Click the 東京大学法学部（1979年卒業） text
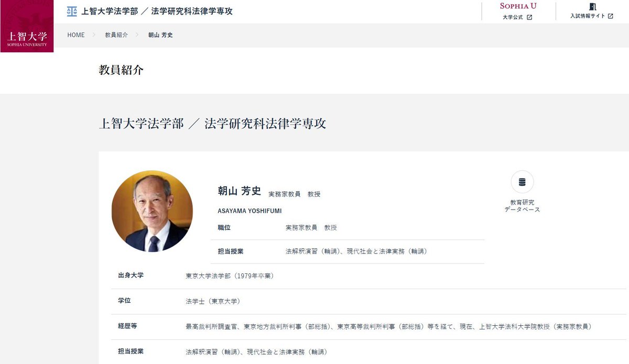The image size is (629, 364). click(x=230, y=275)
